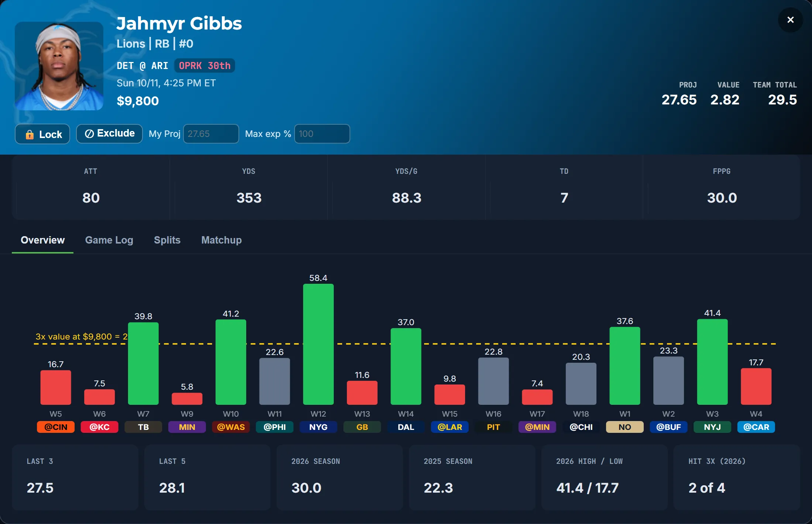Click the @CAR opponent badge

pyautogui.click(x=756, y=427)
